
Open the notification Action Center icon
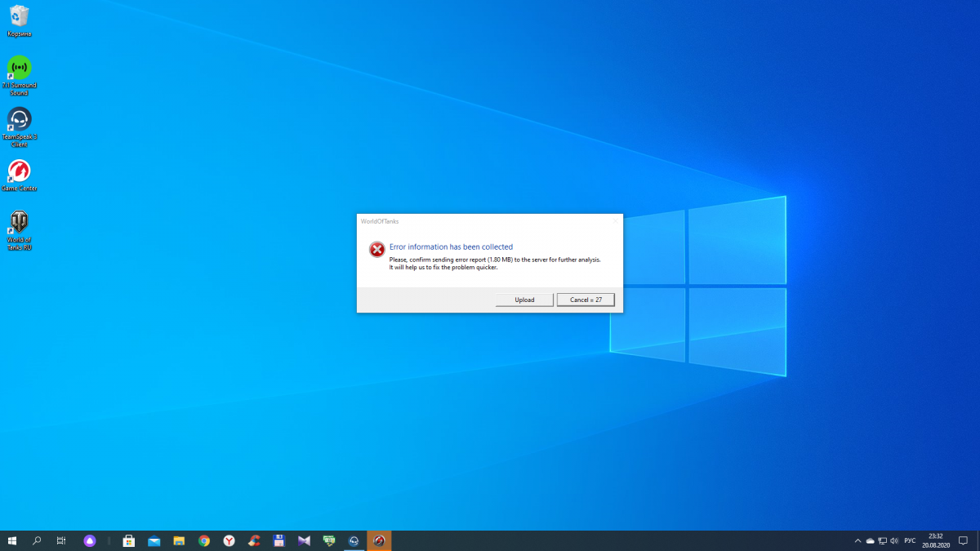[963, 540]
